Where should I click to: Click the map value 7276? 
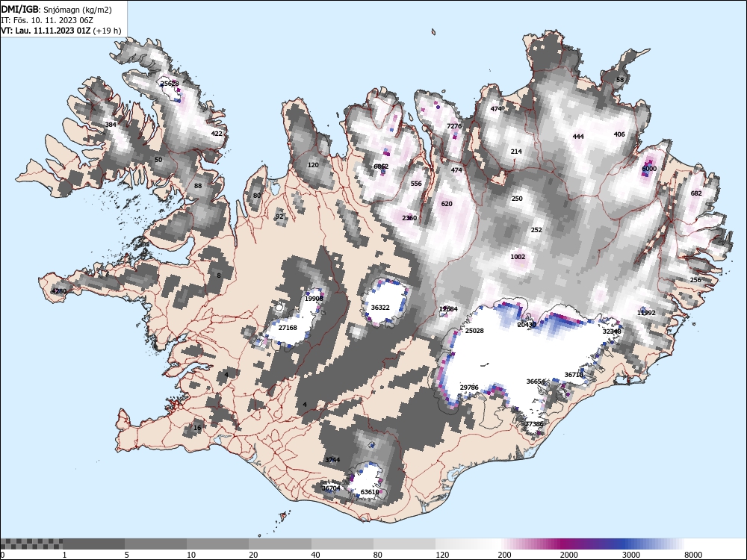(454, 126)
